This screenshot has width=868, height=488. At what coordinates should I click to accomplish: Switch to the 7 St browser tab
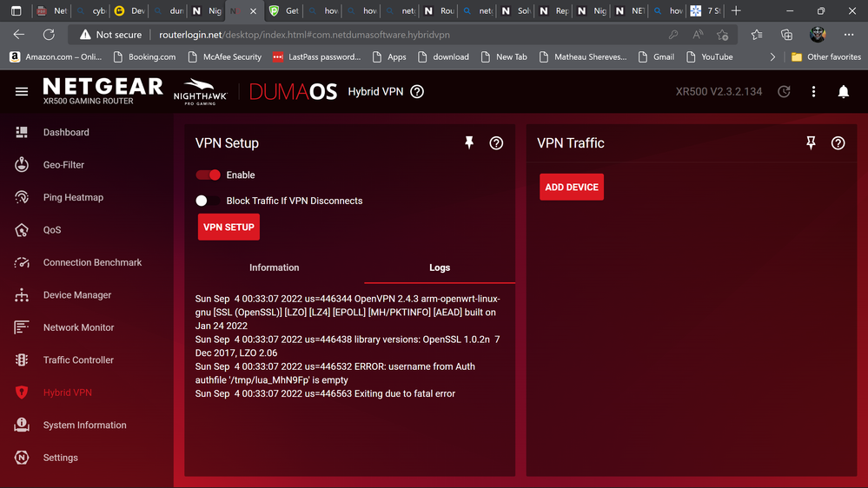(x=705, y=10)
